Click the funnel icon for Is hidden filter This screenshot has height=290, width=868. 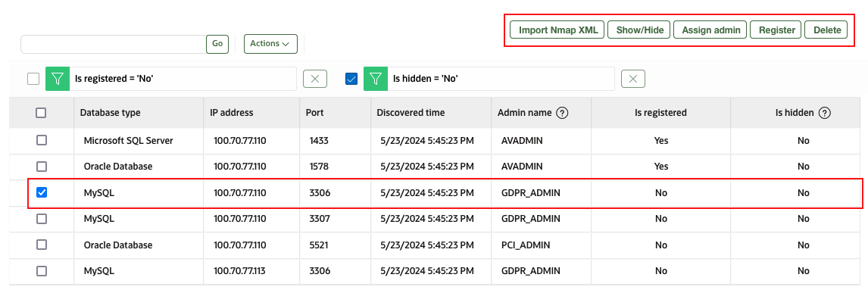(x=376, y=79)
